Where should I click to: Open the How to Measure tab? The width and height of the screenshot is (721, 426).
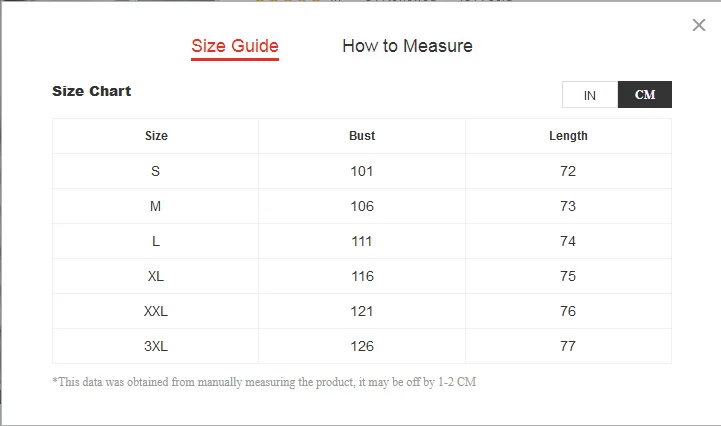click(407, 46)
